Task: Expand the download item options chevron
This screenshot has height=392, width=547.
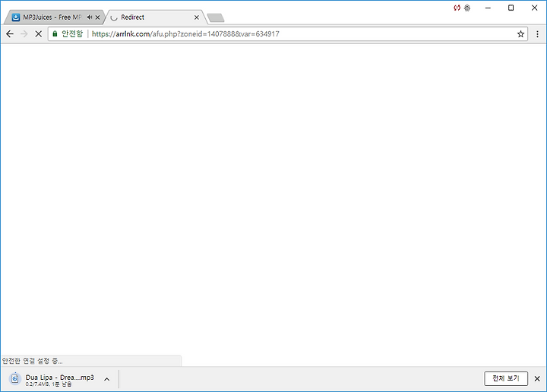Action: coord(107,379)
